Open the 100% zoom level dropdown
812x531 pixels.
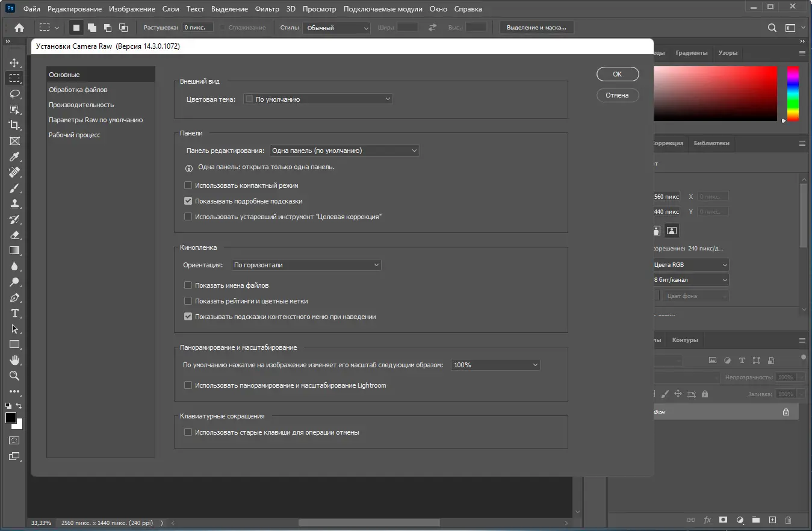click(x=495, y=365)
